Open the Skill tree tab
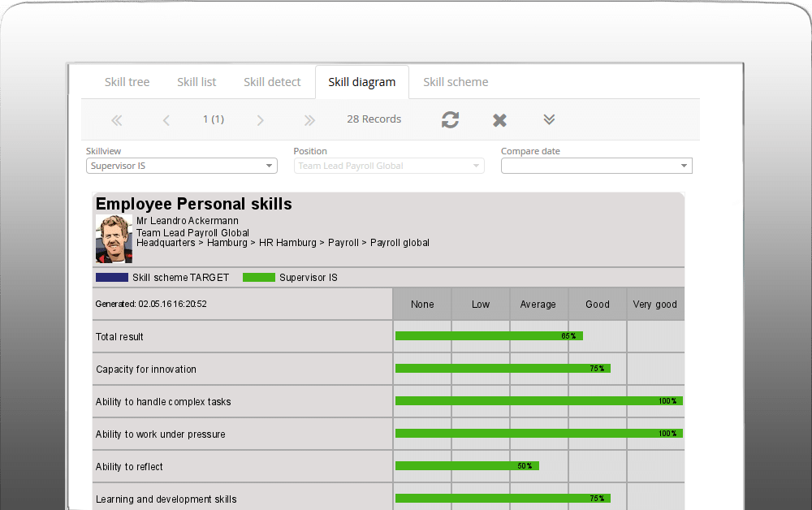 (127, 82)
